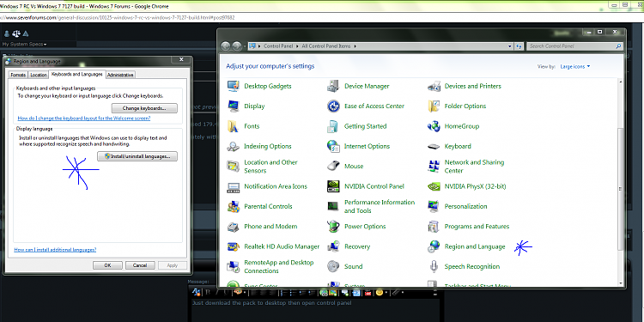This screenshot has height=322, width=644.
Task: Click the All Control Panel Items breadcrumb
Action: click(x=326, y=46)
